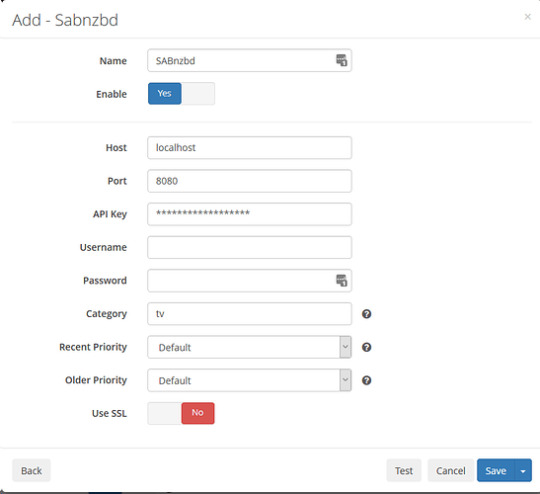Expand the Older Priority dropdown
540x494 pixels.
click(249, 380)
